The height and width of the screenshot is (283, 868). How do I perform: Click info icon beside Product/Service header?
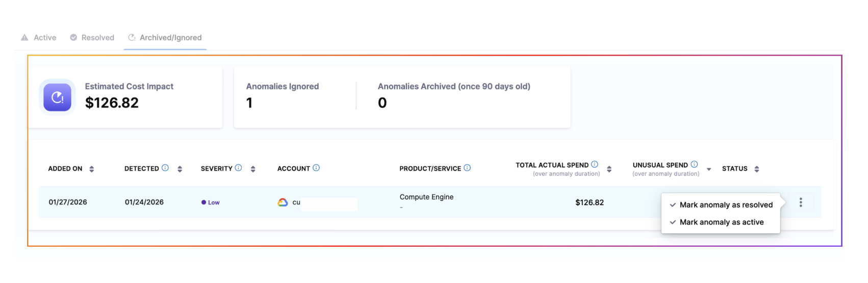[x=467, y=168]
